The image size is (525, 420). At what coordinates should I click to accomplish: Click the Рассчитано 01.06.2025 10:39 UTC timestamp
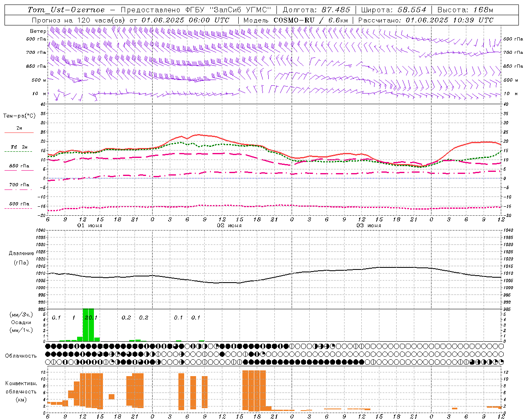426,20
